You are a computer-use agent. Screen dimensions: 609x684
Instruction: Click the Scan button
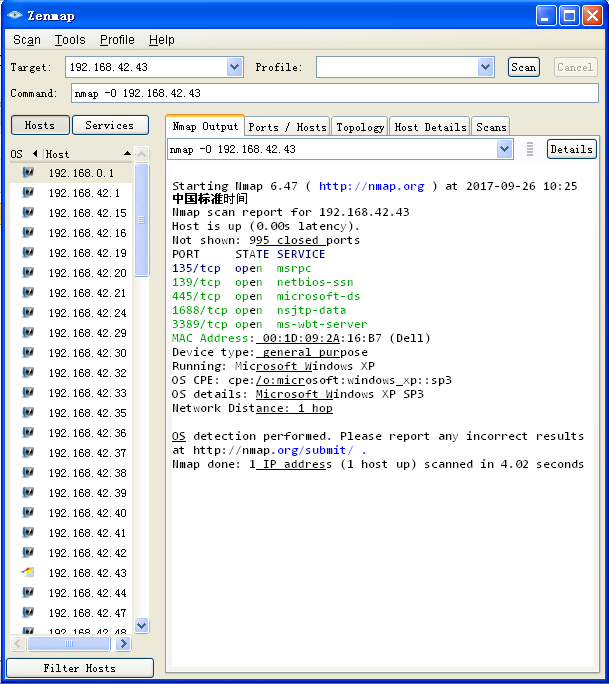coord(523,67)
